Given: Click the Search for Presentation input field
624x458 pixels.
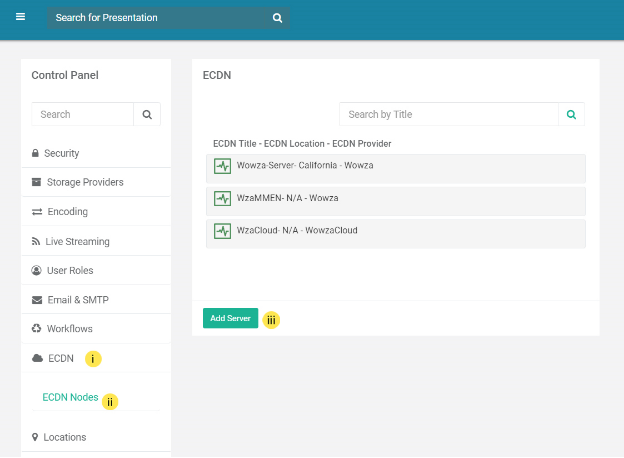Looking at the screenshot, I should click(x=160, y=18).
